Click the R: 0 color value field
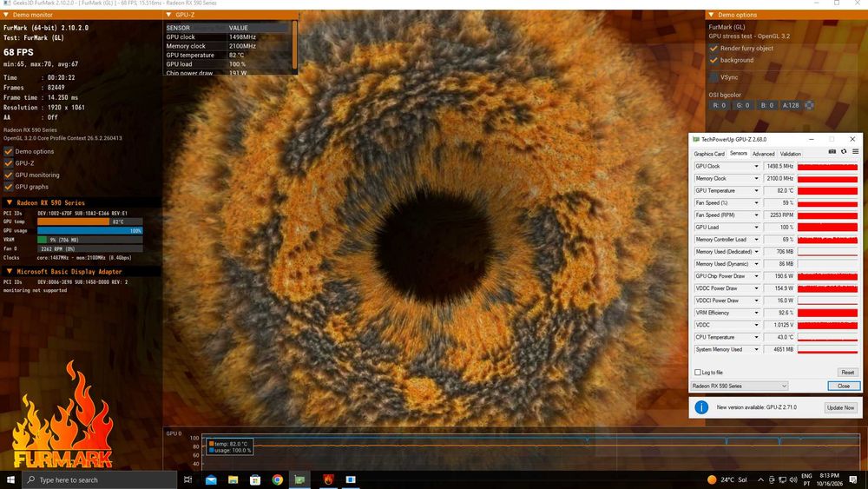Screen dimensions: 868x489 tap(719, 105)
